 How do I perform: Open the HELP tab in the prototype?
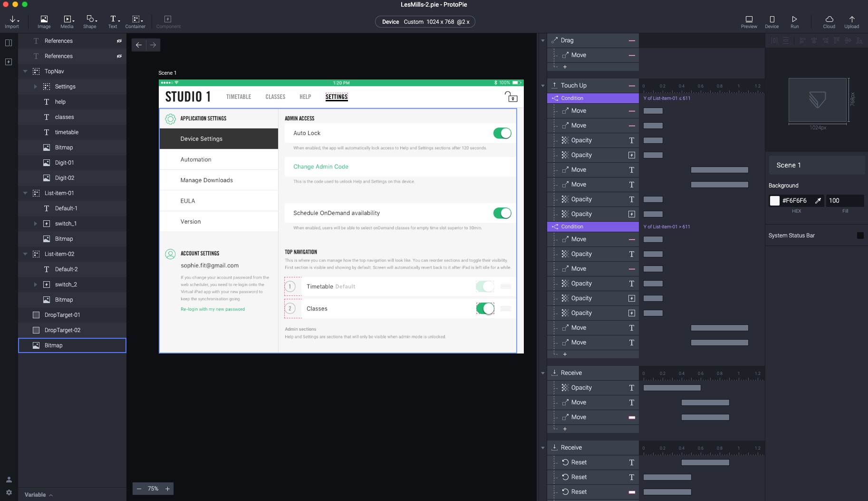tap(305, 97)
